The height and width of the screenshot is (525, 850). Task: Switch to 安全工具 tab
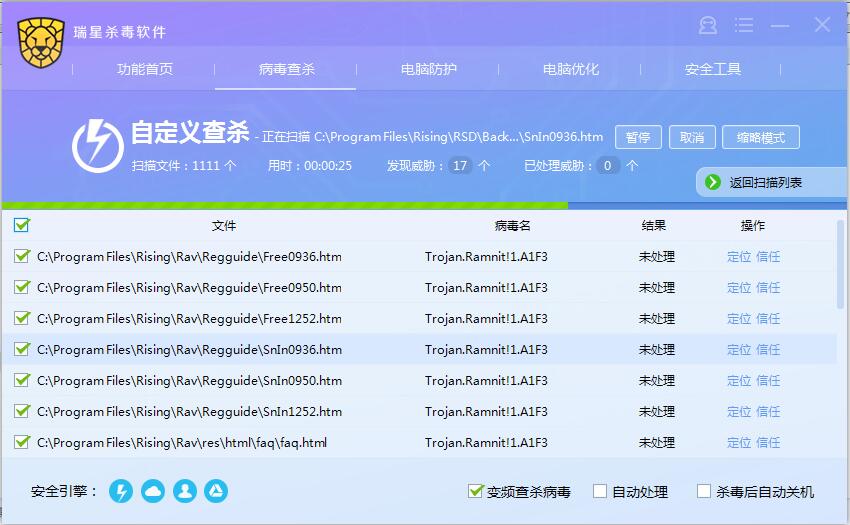[712, 69]
